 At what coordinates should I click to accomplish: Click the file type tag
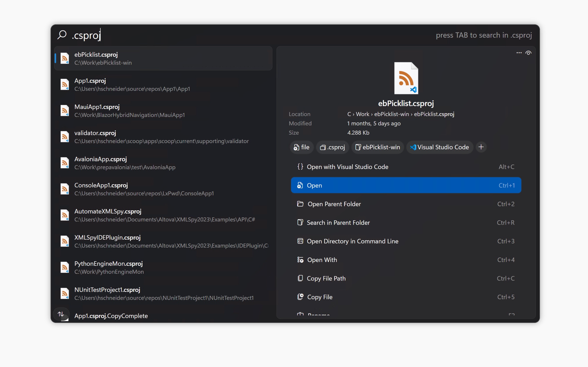pyautogui.click(x=301, y=147)
